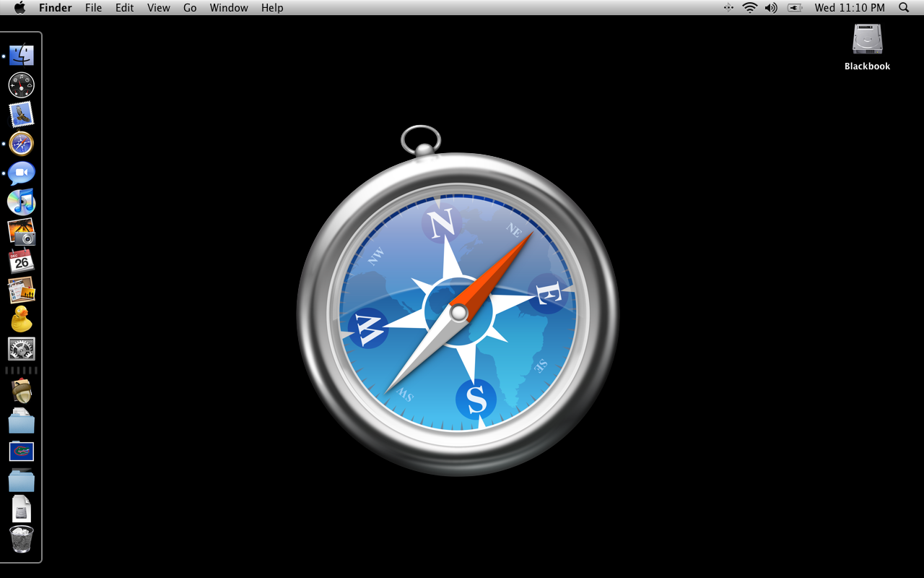This screenshot has height=578, width=924.
Task: Click the Wed 11:10 PM clock
Action: (850, 8)
